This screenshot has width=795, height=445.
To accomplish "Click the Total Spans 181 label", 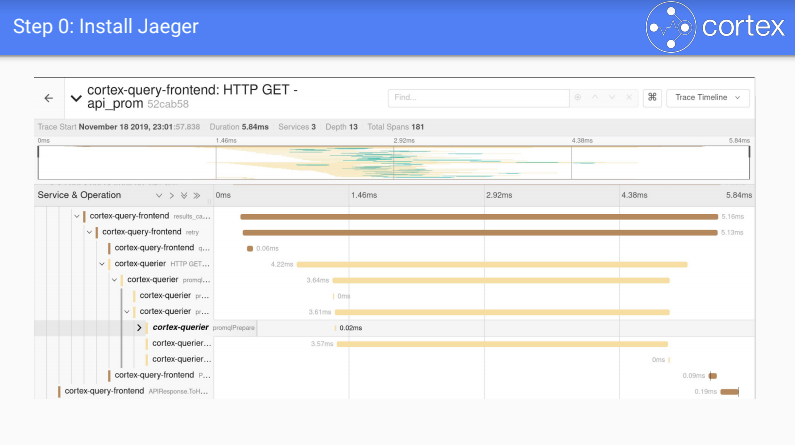I will coord(395,127).
